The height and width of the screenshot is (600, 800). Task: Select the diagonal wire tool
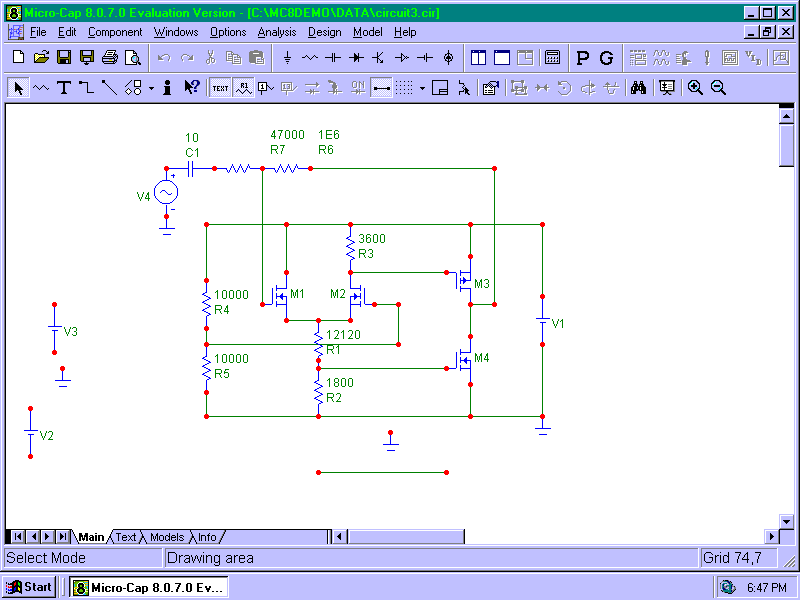(x=109, y=88)
